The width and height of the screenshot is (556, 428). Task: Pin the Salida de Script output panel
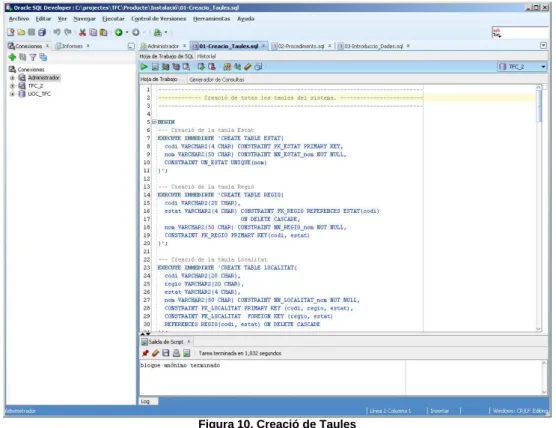coord(145,353)
